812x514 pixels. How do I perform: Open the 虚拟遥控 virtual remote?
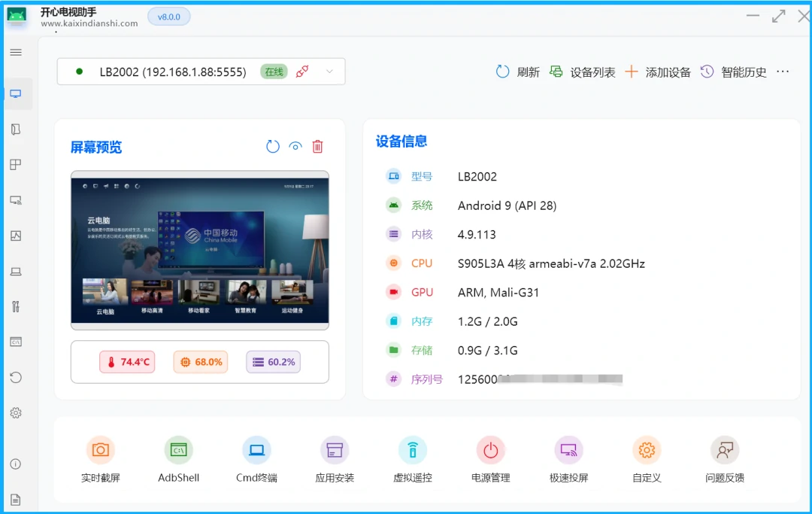point(413,460)
